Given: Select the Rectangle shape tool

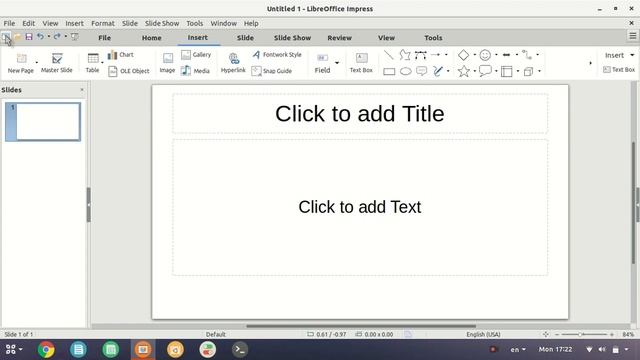Looking at the screenshot, I should (389, 71).
